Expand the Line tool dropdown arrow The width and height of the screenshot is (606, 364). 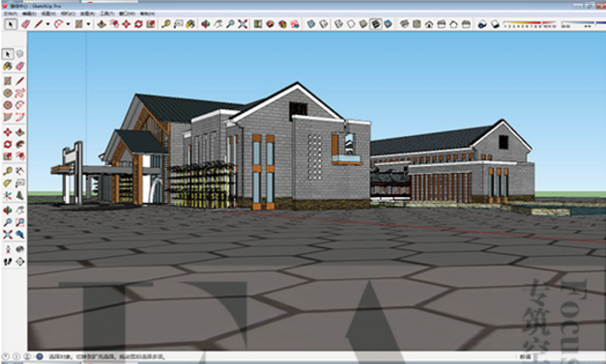[47, 24]
